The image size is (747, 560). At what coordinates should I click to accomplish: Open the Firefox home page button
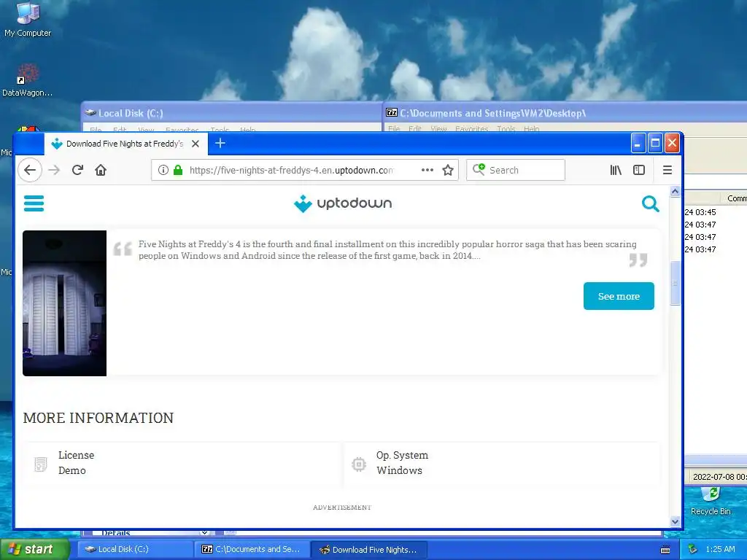(101, 170)
